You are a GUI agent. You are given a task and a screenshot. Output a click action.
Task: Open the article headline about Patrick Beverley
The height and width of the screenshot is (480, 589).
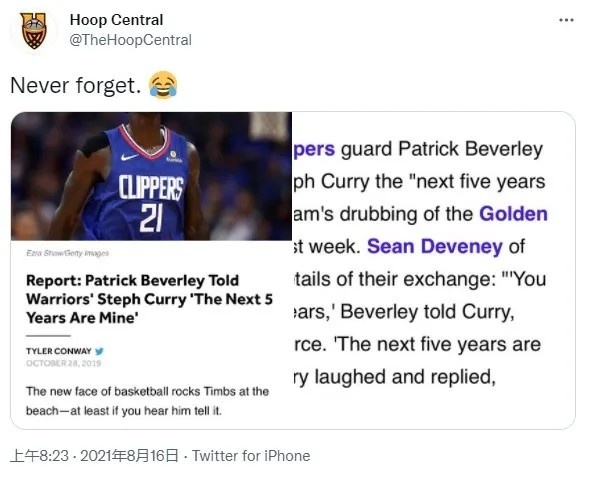coord(149,299)
